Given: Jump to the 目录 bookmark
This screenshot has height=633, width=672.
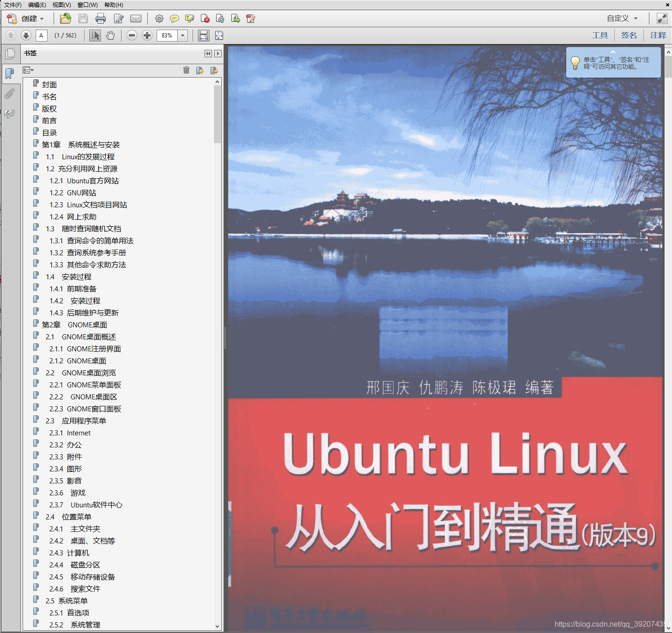Looking at the screenshot, I should pyautogui.click(x=49, y=133).
